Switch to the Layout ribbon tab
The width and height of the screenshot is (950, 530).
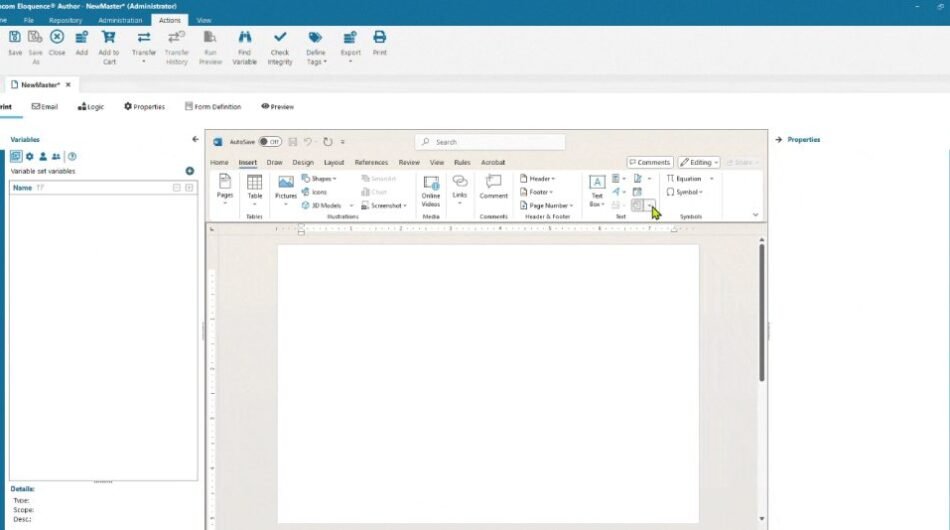[x=334, y=162]
